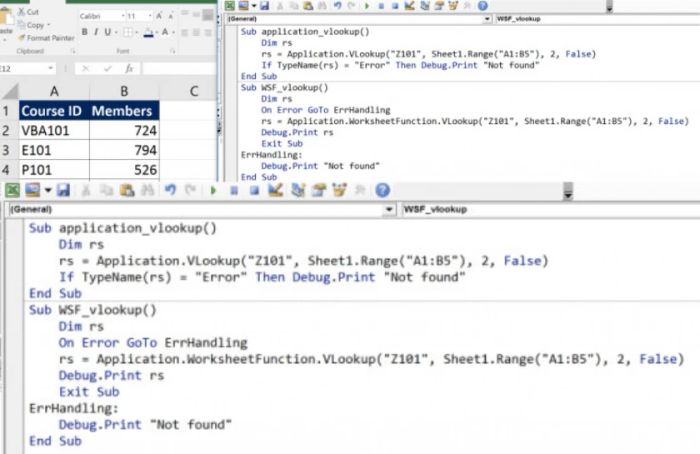Click Redo arrow in enlarged lower VBA toolbar
700x454 pixels.
pyautogui.click(x=191, y=191)
